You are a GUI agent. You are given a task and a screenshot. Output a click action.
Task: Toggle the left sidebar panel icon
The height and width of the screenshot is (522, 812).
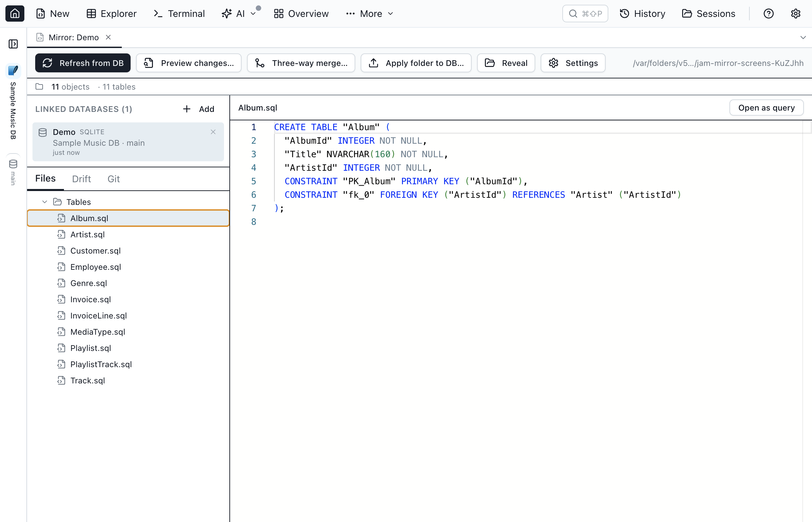(13, 44)
